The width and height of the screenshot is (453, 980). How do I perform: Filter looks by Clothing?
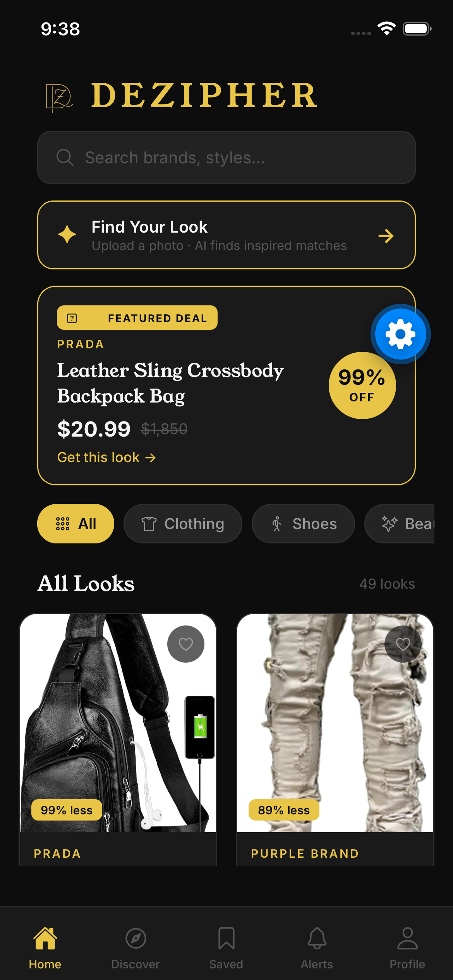(183, 524)
